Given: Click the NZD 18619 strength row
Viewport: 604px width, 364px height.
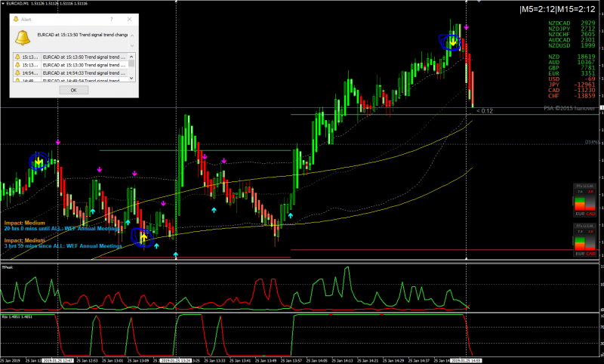Looking at the screenshot, I should coord(572,57).
